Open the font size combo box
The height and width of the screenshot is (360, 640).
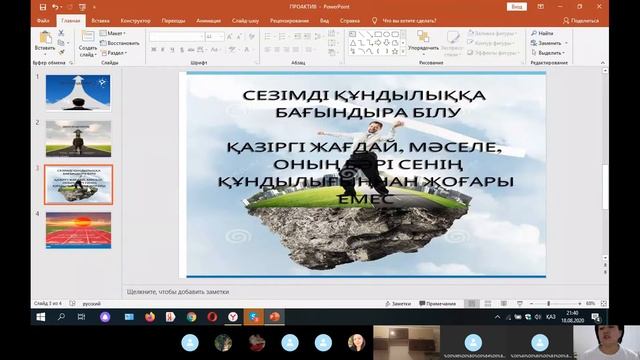tap(215, 37)
